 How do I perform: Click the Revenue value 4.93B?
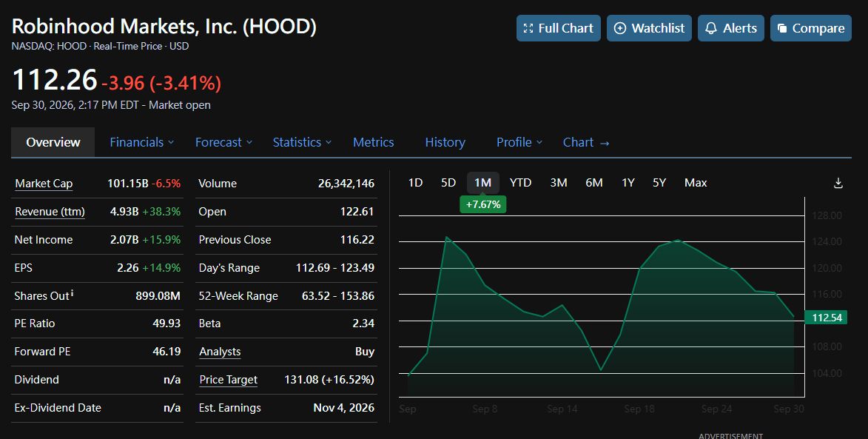(x=124, y=212)
